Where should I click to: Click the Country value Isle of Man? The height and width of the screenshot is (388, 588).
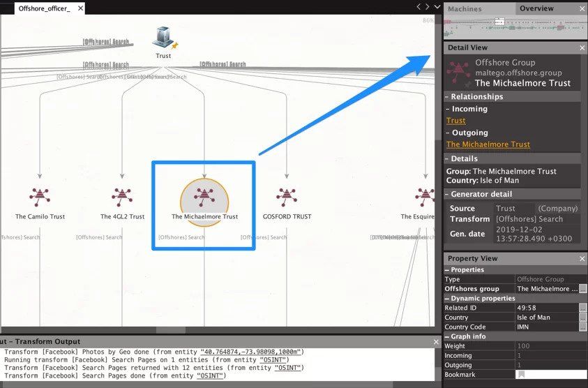[534, 318]
